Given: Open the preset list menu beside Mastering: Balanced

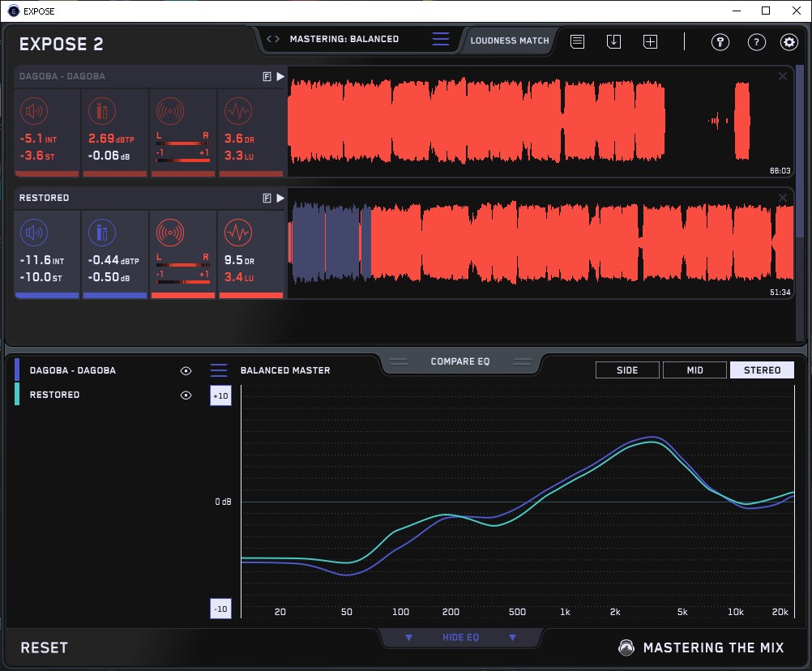Looking at the screenshot, I should pos(441,39).
